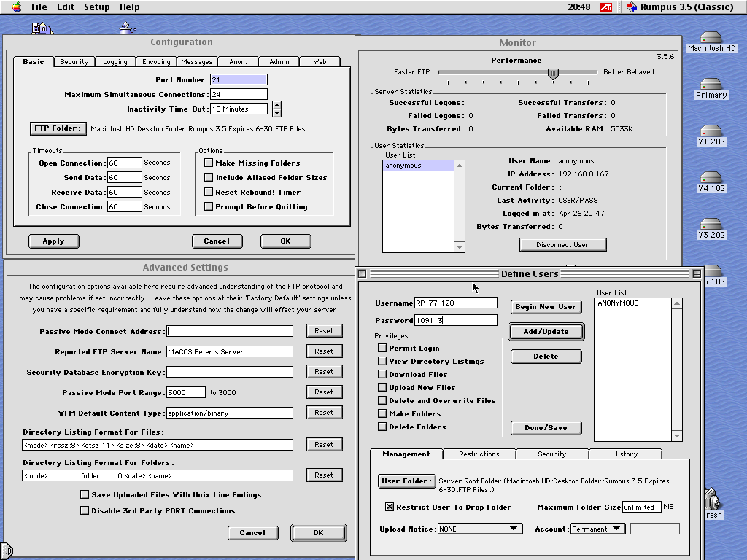
Task: Enable Make Missing Folders option
Action: tap(209, 163)
